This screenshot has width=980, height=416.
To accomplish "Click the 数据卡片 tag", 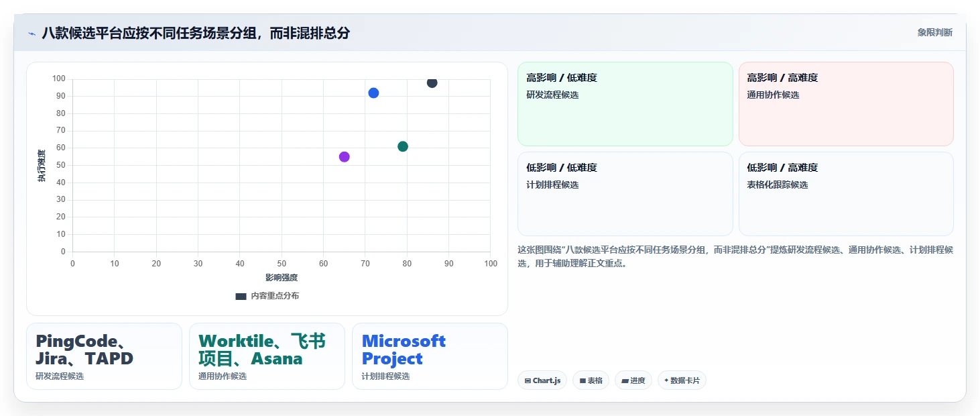I will pos(682,380).
